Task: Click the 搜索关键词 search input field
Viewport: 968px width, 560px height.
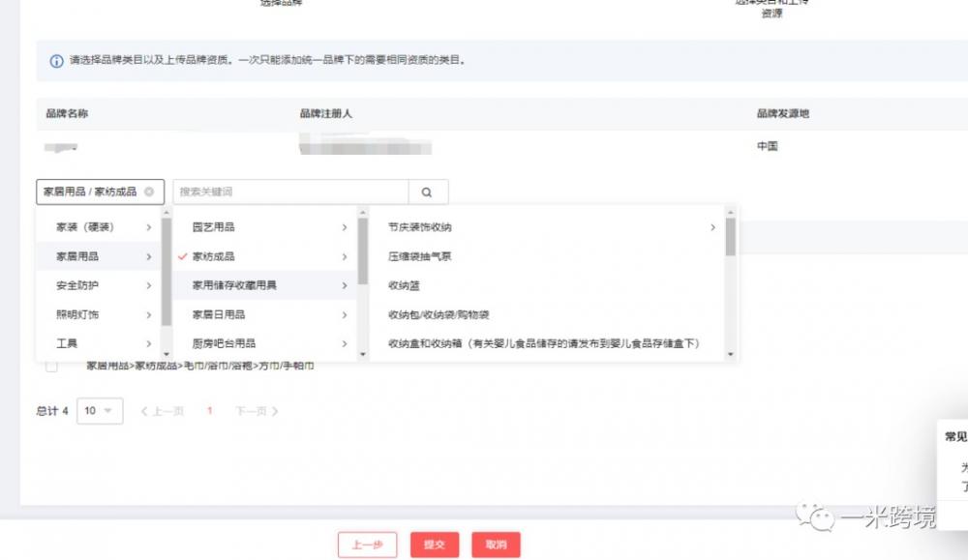Action: [x=289, y=192]
